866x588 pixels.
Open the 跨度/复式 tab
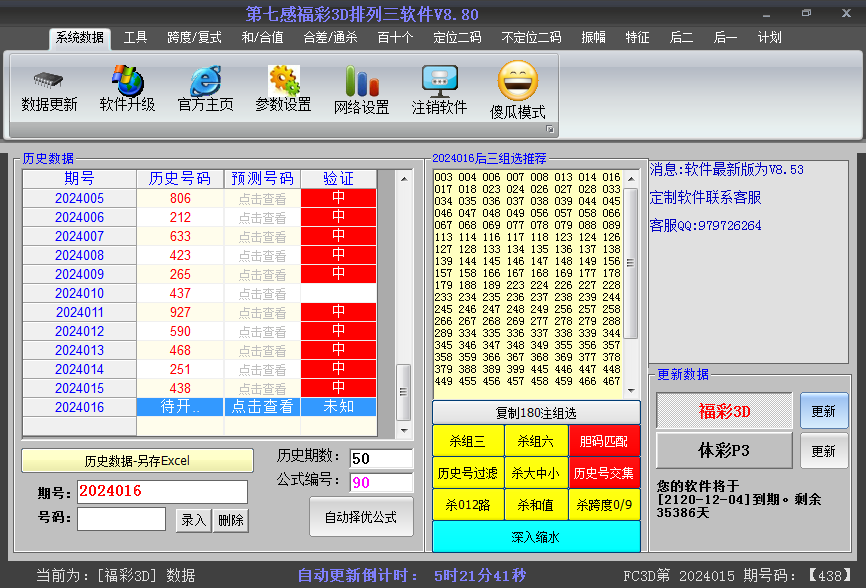click(194, 38)
